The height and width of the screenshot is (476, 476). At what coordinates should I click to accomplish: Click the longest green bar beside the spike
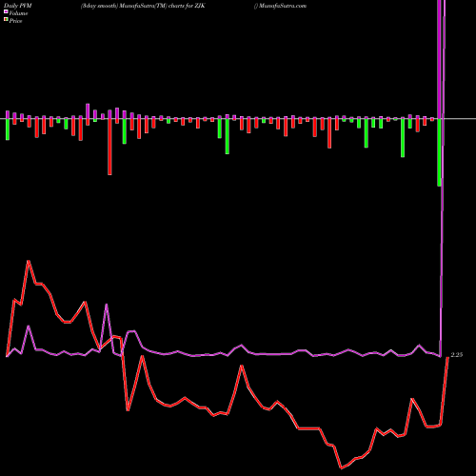(x=440, y=152)
